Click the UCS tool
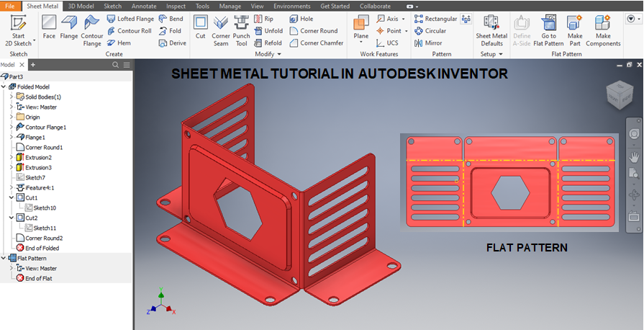The image size is (644, 330). (x=387, y=43)
